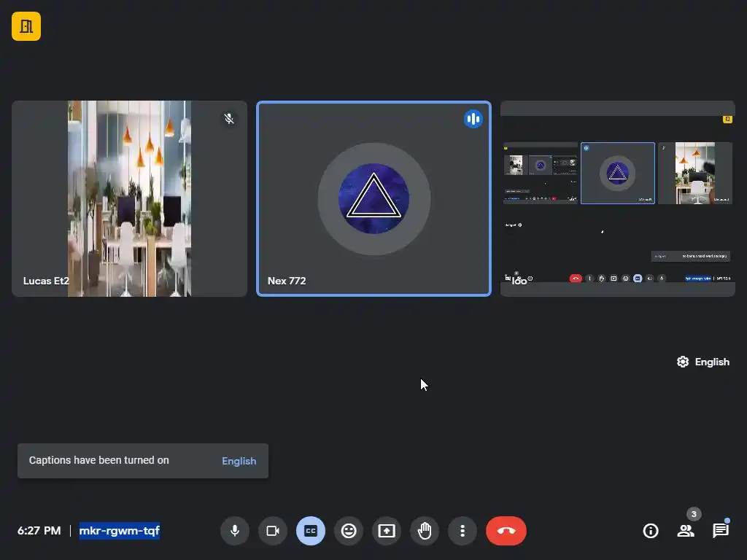
Task: Click the Present now screen share icon
Action: tap(387, 531)
